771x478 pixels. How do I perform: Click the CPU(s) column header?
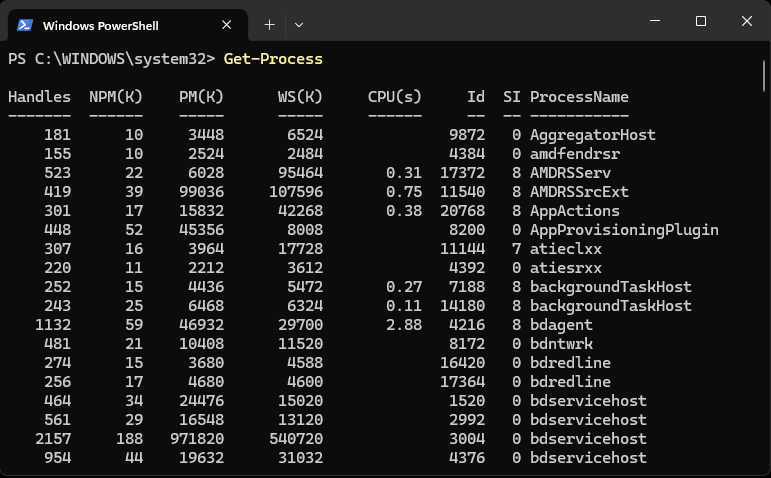pyautogui.click(x=395, y=97)
